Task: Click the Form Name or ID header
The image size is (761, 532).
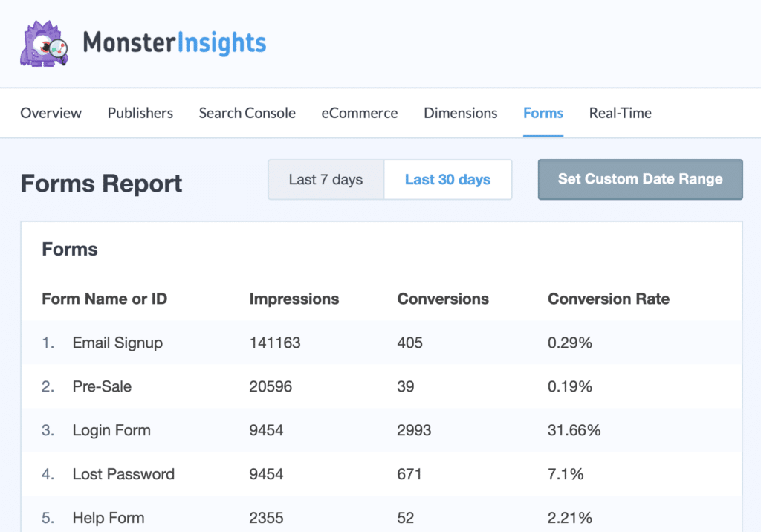Action: click(104, 299)
